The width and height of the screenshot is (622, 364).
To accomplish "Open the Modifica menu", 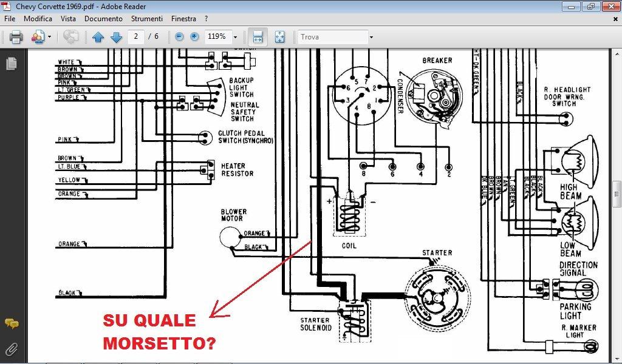I will point(38,19).
